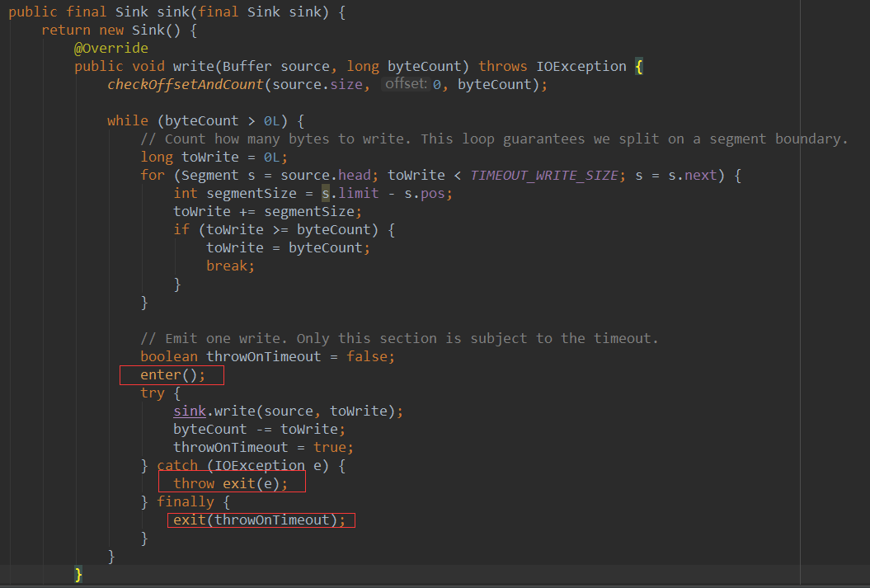Click the 'int' keyword before segmentSize
The height and width of the screenshot is (588, 870).
click(186, 193)
